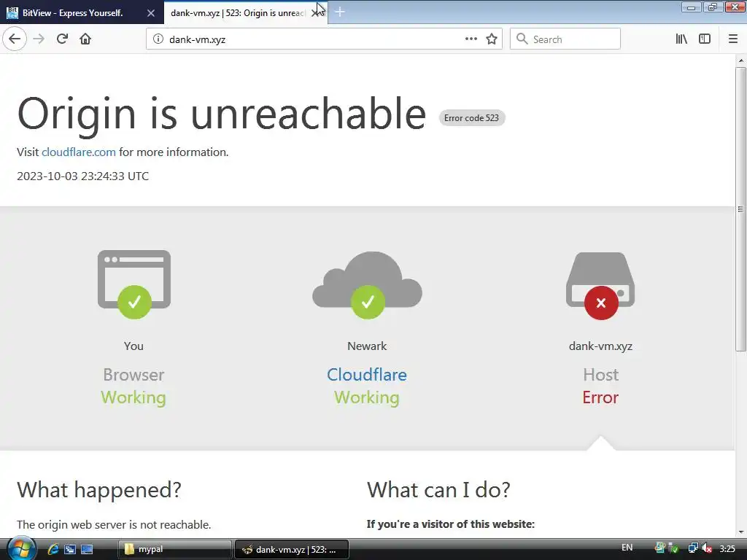Open the mypal folder taskbar button
This screenshot has height=560, width=747.
175,549
